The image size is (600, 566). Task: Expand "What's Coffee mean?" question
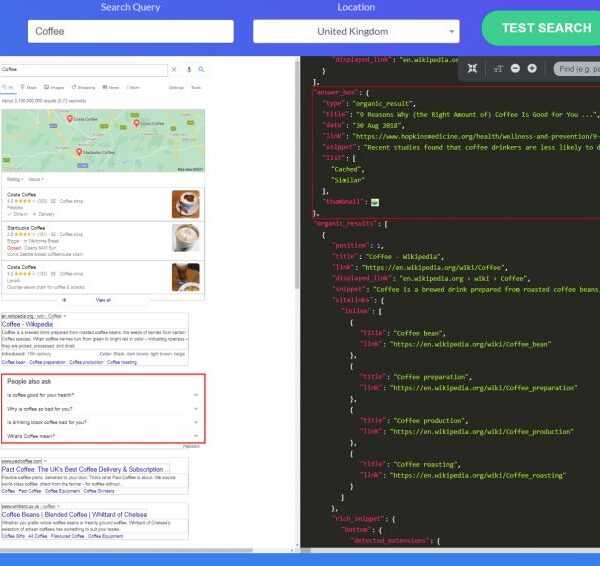click(104, 436)
